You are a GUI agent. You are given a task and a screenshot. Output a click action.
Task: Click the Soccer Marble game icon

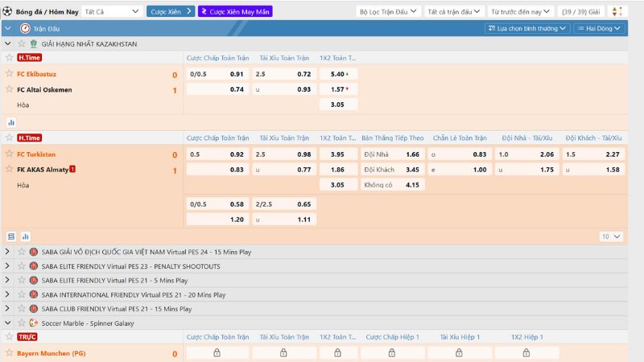tap(33, 323)
